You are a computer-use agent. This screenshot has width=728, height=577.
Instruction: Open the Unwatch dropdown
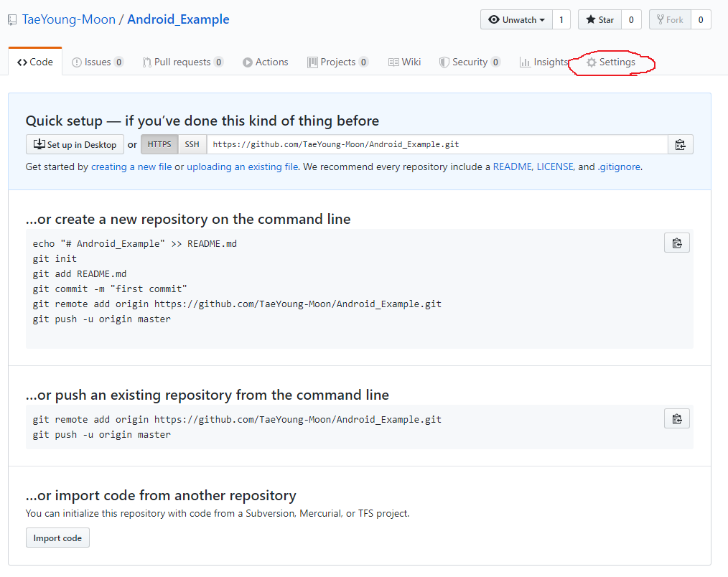tap(516, 19)
